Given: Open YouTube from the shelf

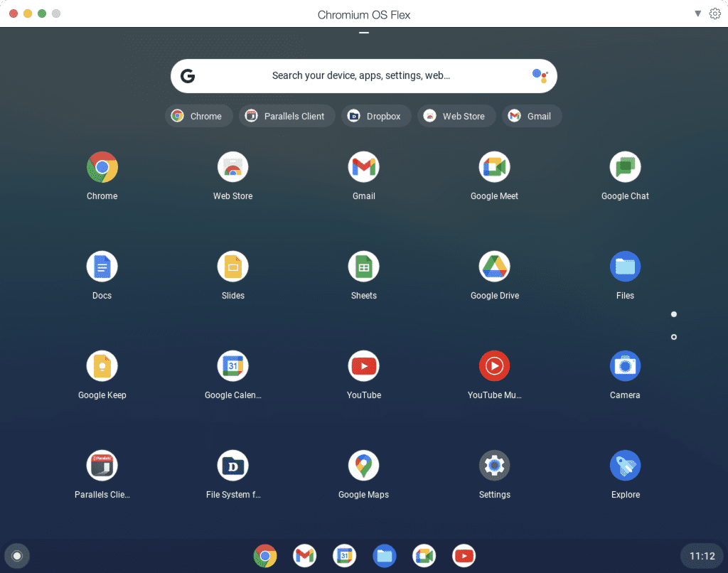Looking at the screenshot, I should pos(464,556).
